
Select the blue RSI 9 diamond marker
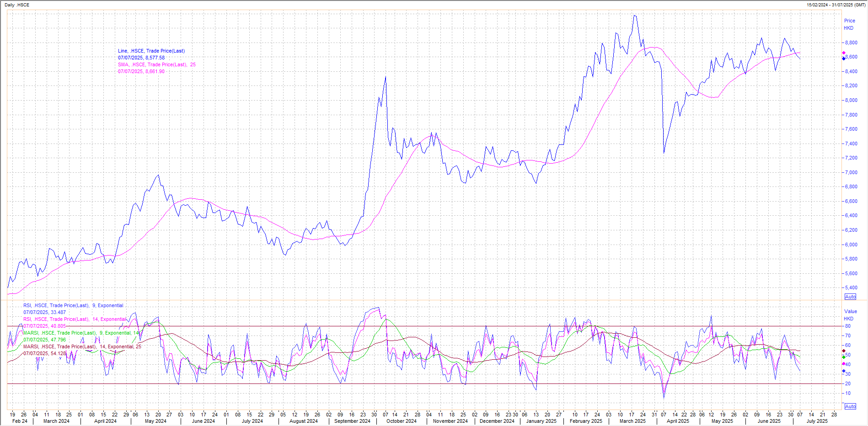point(844,371)
